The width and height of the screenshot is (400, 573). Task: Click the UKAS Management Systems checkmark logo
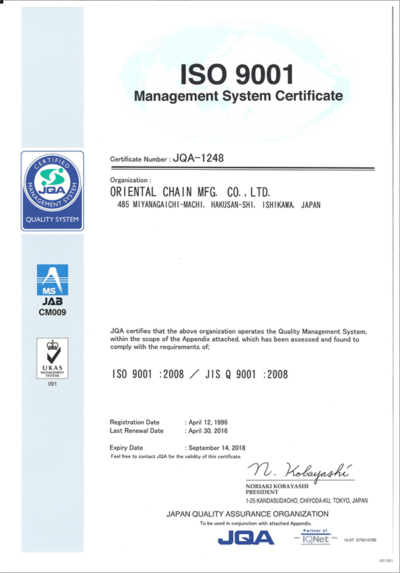coord(52,358)
